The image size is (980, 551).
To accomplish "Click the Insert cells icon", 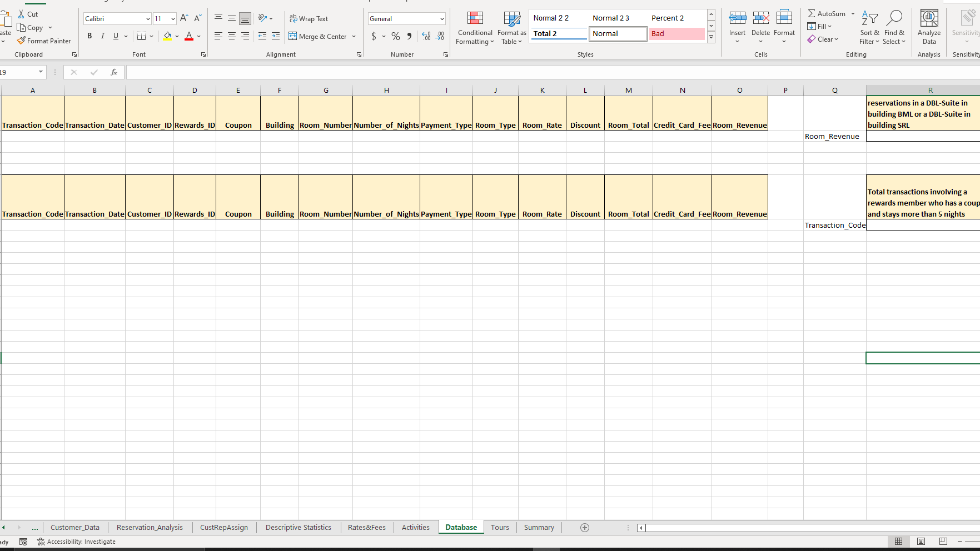I will (738, 18).
